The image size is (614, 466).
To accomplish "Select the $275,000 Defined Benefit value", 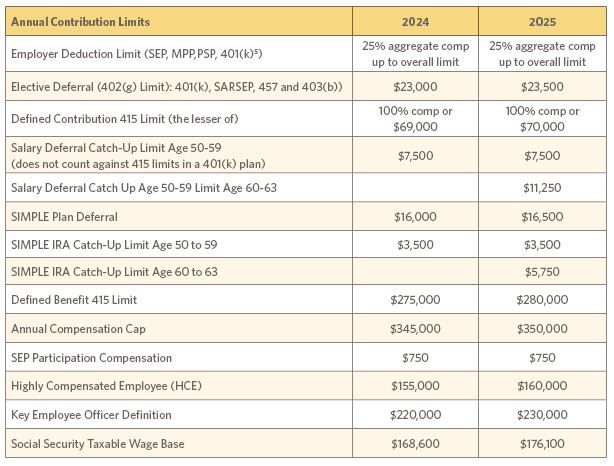I will click(416, 300).
